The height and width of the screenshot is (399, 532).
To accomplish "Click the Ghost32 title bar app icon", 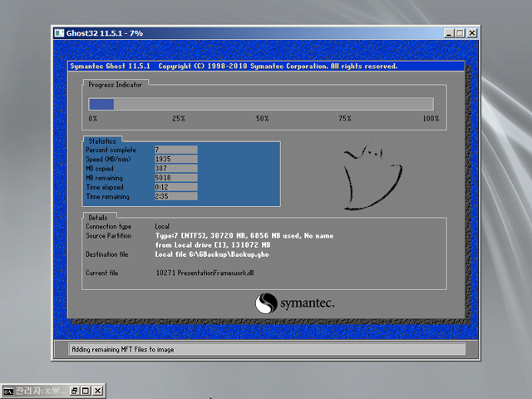I will (59, 33).
